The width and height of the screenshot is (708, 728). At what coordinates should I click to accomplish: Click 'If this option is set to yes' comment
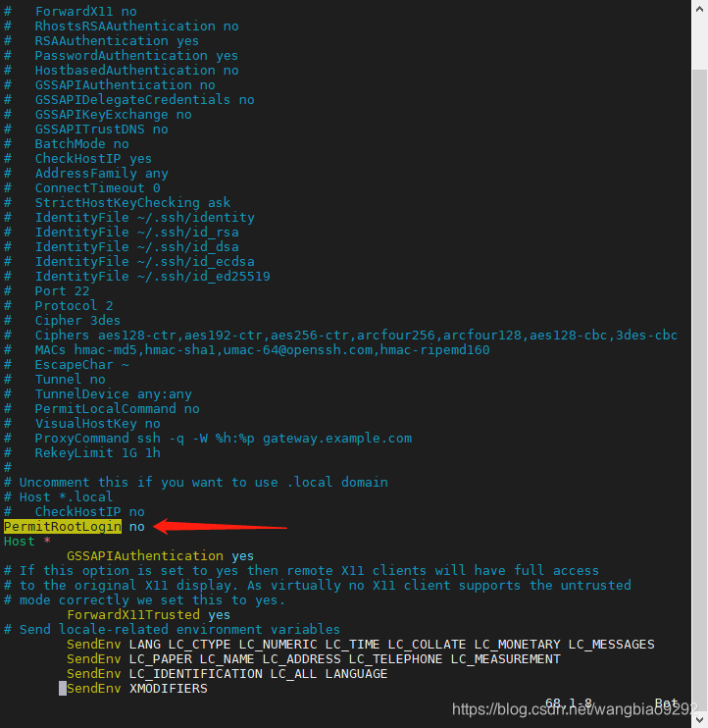(302, 571)
